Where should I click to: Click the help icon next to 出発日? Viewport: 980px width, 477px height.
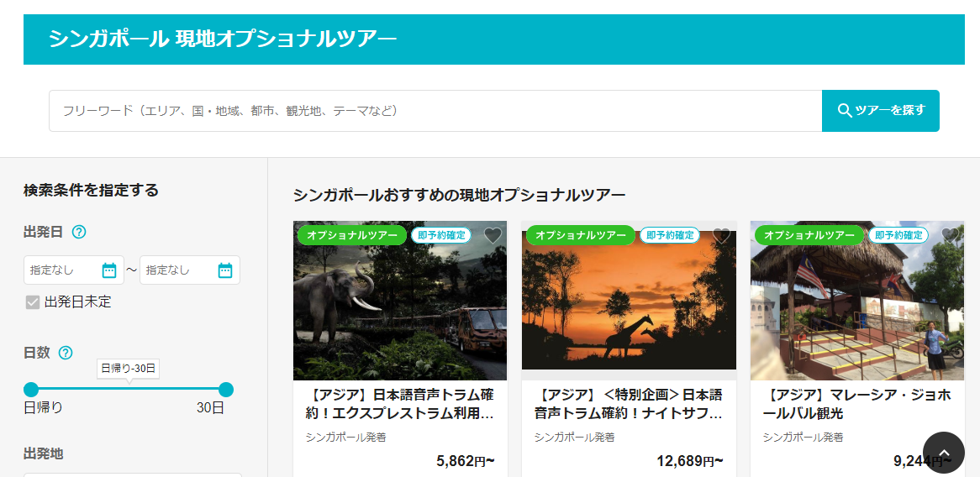tap(80, 233)
